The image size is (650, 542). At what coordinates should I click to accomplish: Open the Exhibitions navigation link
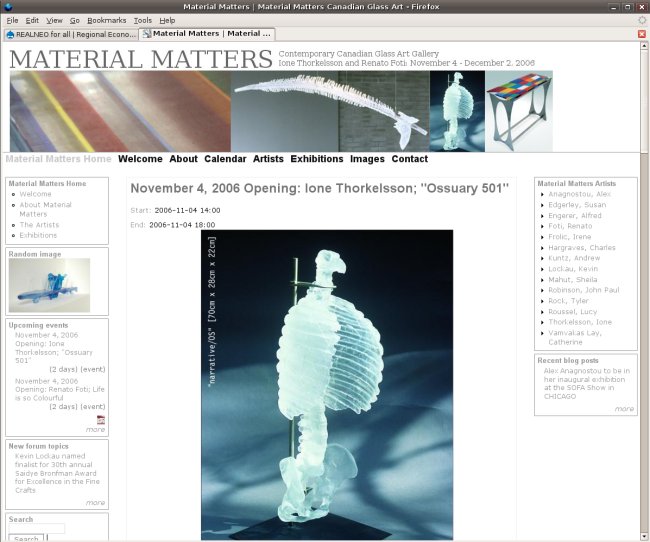click(317, 159)
